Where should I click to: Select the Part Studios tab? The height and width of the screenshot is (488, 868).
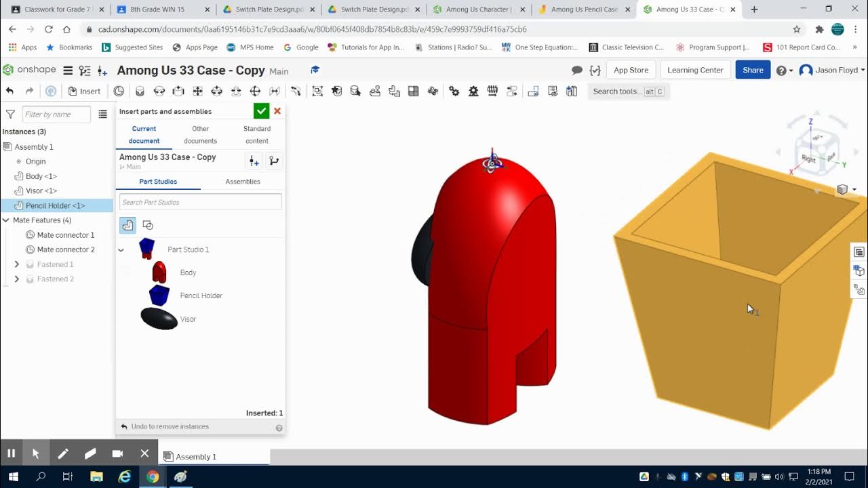pyautogui.click(x=158, y=182)
